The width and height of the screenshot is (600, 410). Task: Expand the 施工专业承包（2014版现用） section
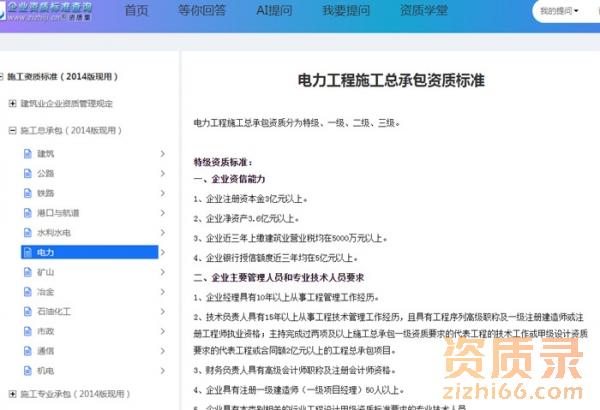click(11, 393)
